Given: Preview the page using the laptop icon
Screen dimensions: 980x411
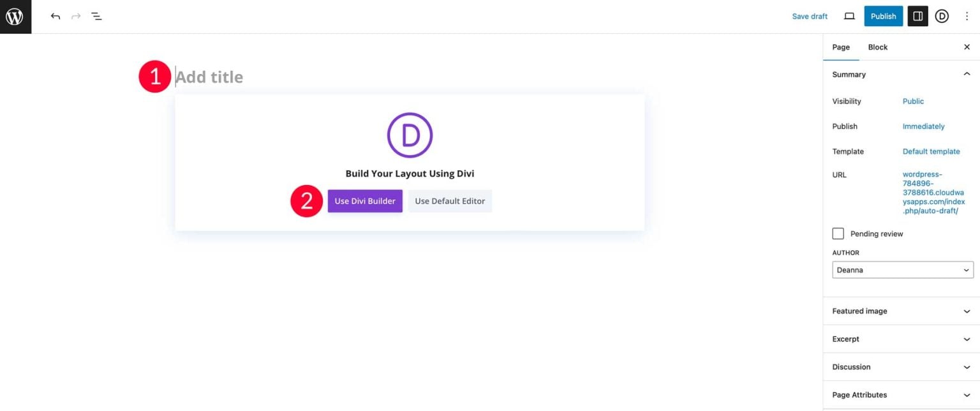Looking at the screenshot, I should pyautogui.click(x=849, y=16).
